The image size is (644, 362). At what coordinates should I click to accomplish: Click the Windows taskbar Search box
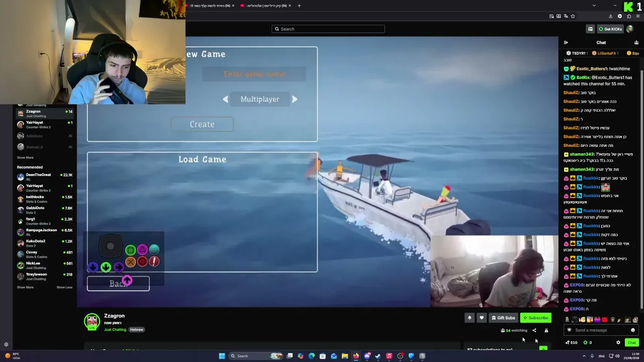point(255,356)
